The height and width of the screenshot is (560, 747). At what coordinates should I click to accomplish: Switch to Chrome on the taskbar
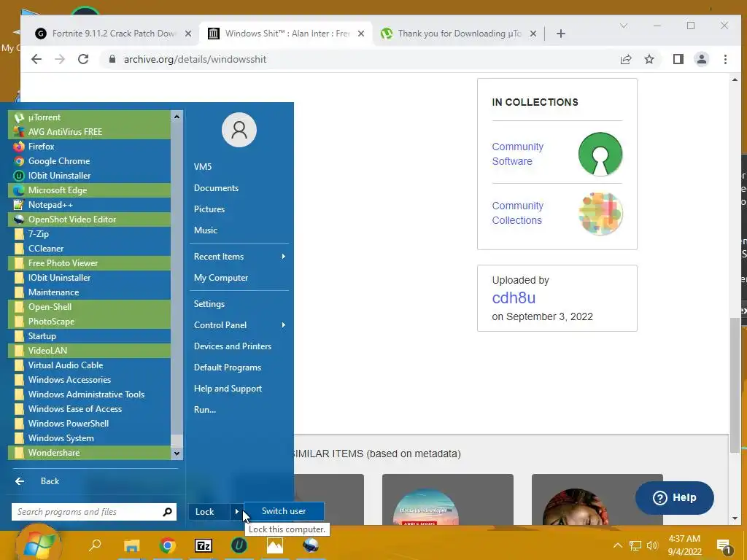[x=167, y=545]
